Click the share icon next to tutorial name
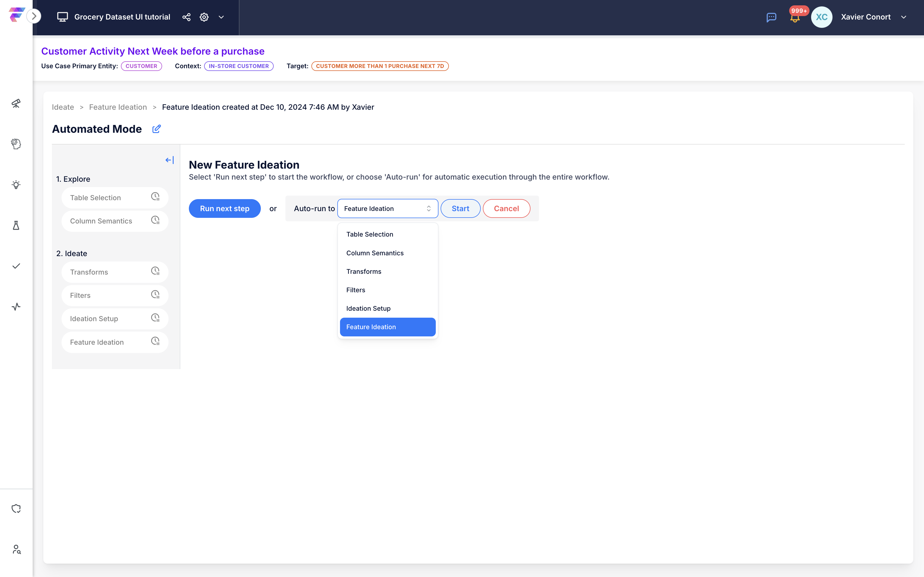The height and width of the screenshot is (577, 924). click(x=186, y=17)
